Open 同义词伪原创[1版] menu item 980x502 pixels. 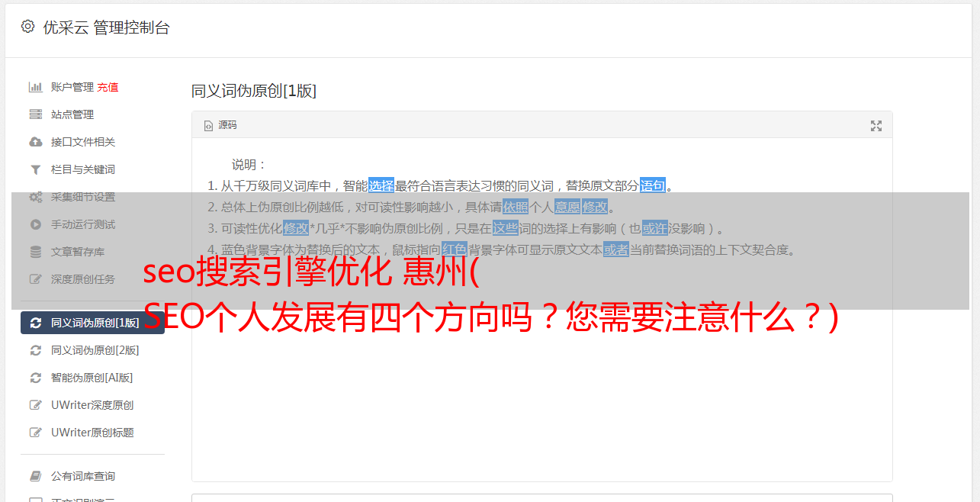92,323
